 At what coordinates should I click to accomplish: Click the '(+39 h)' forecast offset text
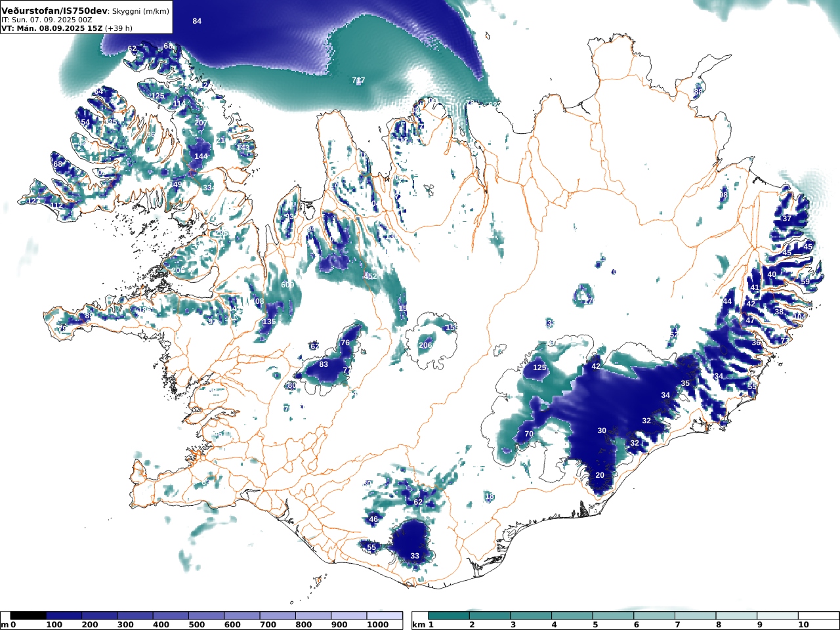coord(119,28)
